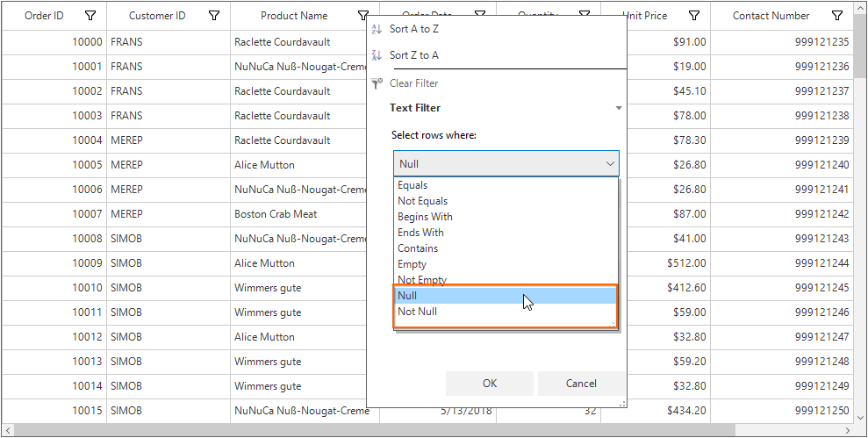Select FRANS cell in row 10002
868x438 pixels.
[x=169, y=90]
